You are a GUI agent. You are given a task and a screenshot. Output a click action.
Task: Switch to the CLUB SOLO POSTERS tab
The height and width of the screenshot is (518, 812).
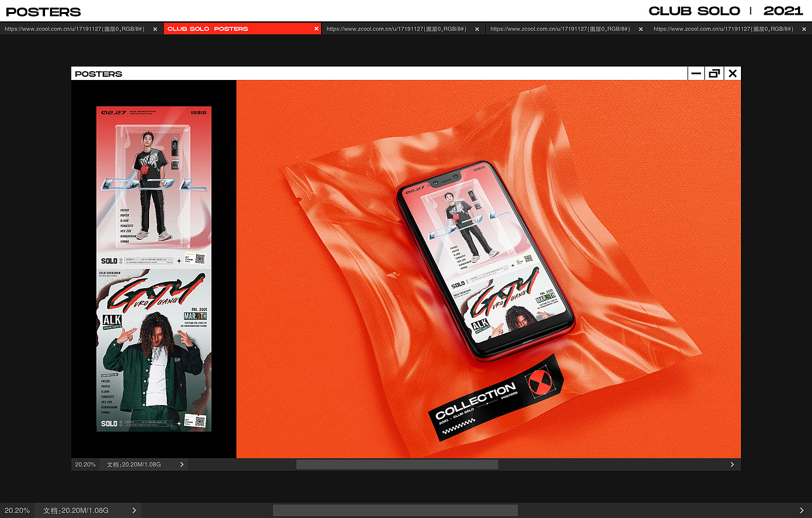pyautogui.click(x=242, y=29)
